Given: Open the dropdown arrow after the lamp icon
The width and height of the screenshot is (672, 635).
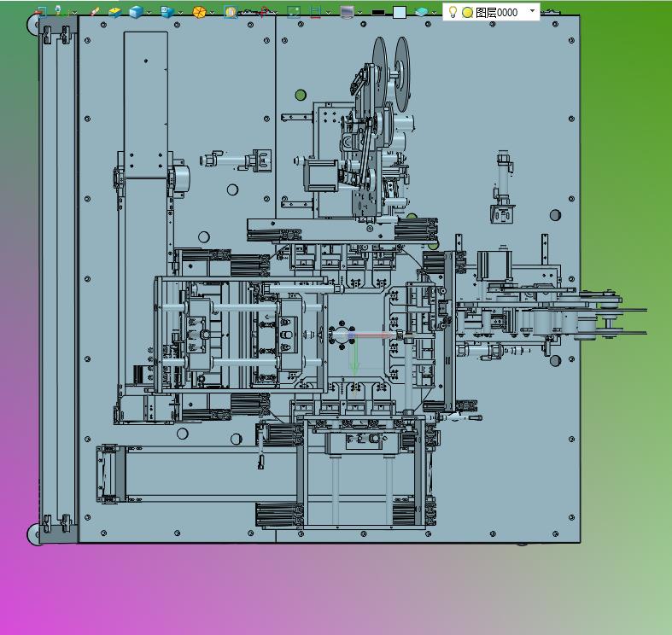Looking at the screenshot, I should tap(74, 13).
